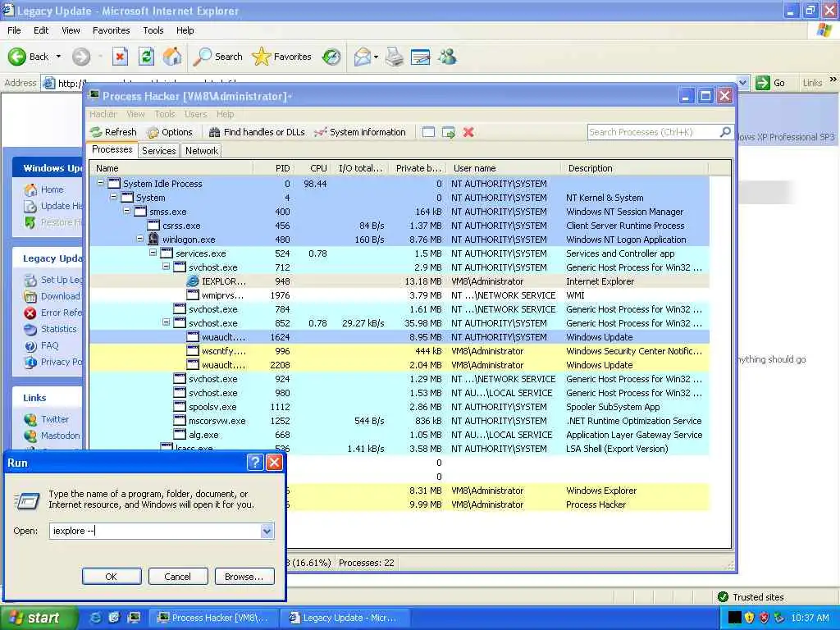Click the Messenger icon in IE toolbar

pos(447,57)
